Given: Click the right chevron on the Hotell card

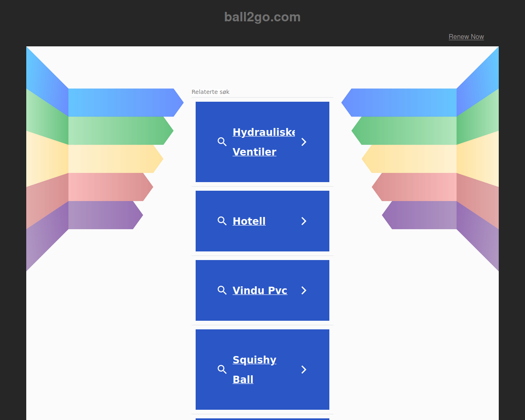Looking at the screenshot, I should click(304, 221).
